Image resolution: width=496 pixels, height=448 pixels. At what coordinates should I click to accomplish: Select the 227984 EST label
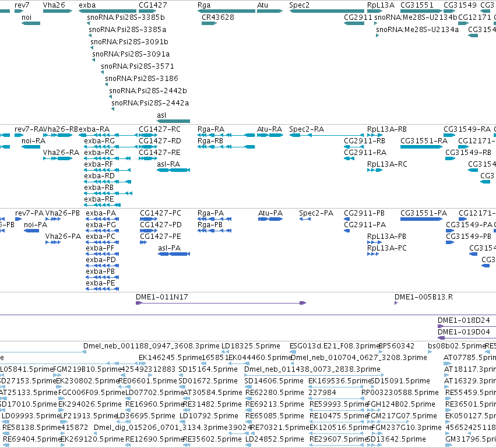click(322, 393)
